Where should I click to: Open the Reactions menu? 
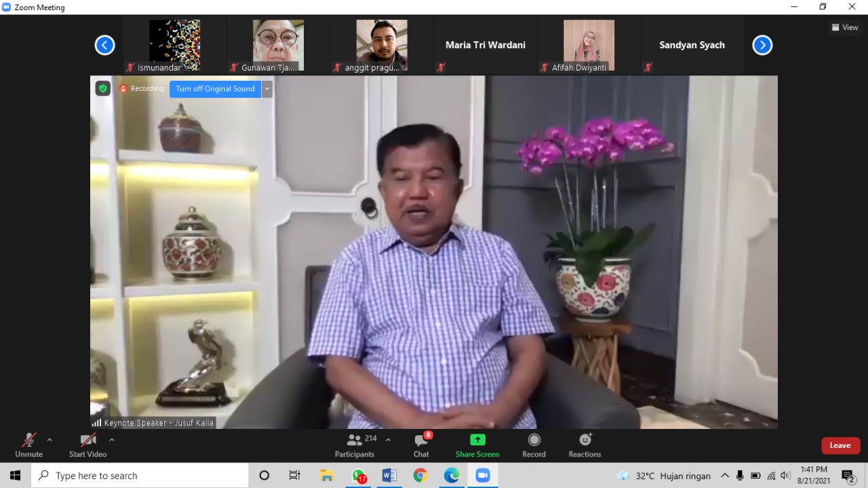click(x=584, y=445)
